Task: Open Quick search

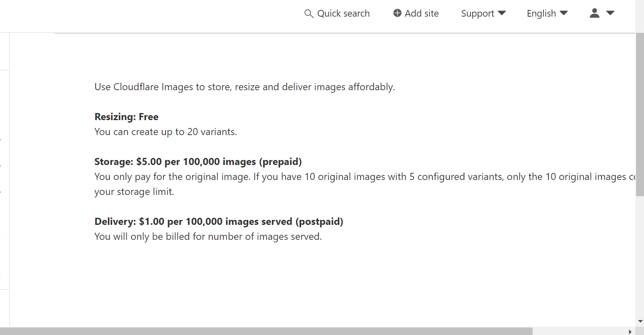Action: [x=337, y=14]
